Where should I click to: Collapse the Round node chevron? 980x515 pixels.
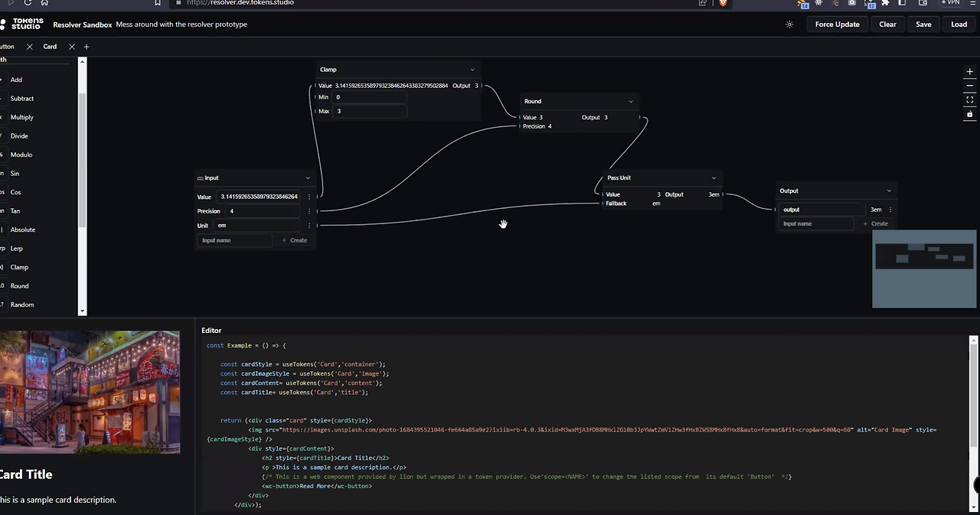click(631, 101)
